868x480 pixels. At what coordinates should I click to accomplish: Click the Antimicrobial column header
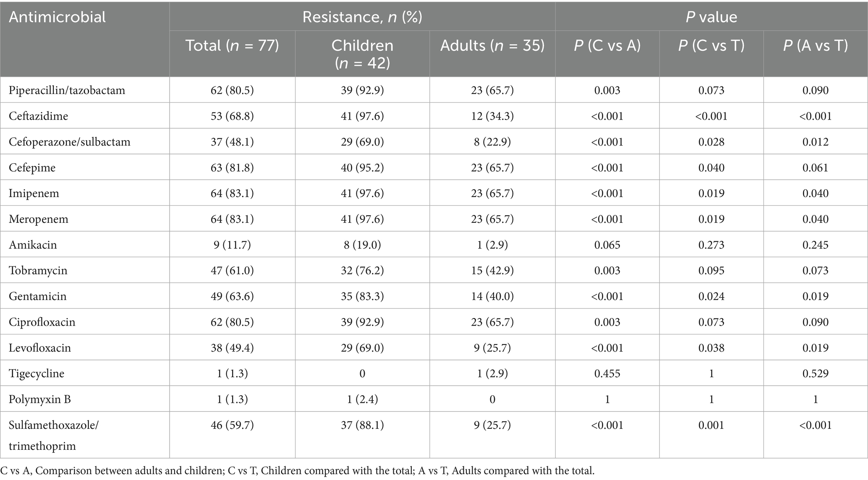[x=58, y=17]
